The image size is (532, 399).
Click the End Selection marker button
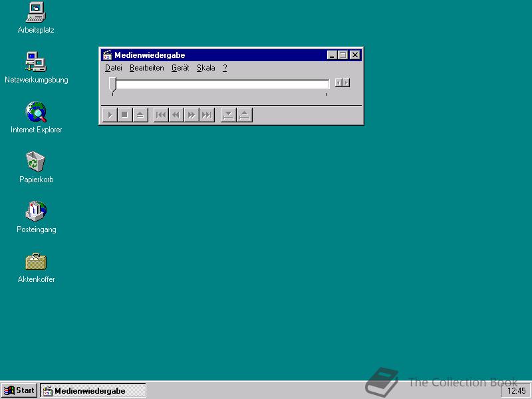pyautogui.click(x=245, y=115)
